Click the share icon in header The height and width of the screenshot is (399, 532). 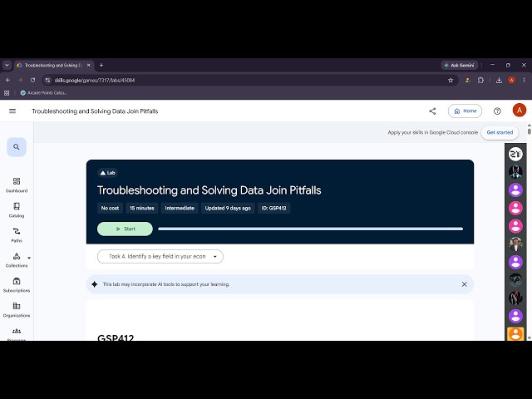click(x=432, y=111)
